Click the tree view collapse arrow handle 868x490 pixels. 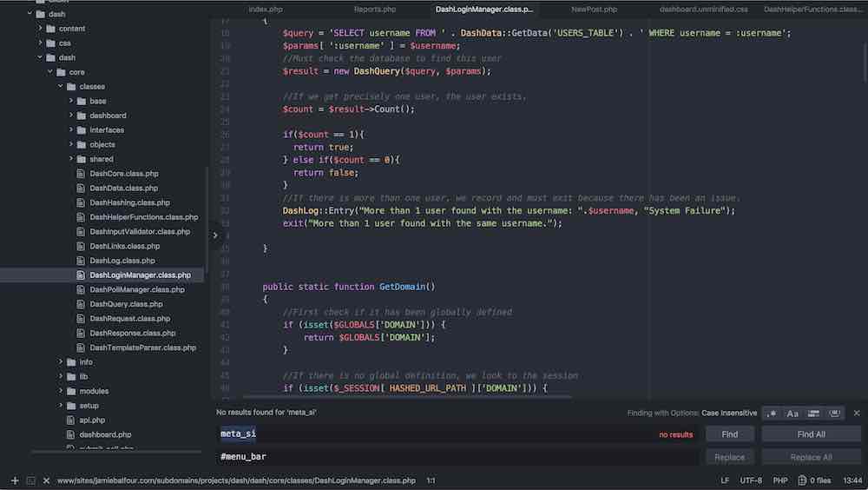(215, 235)
